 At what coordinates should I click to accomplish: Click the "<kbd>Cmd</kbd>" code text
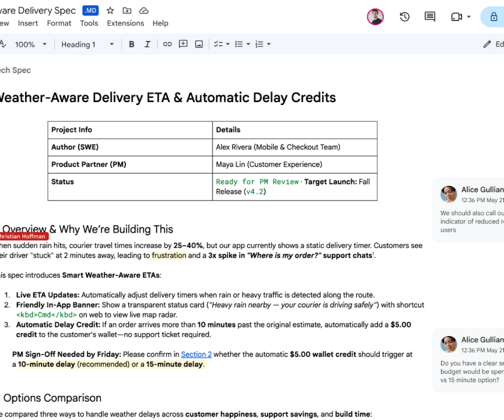click(47, 314)
